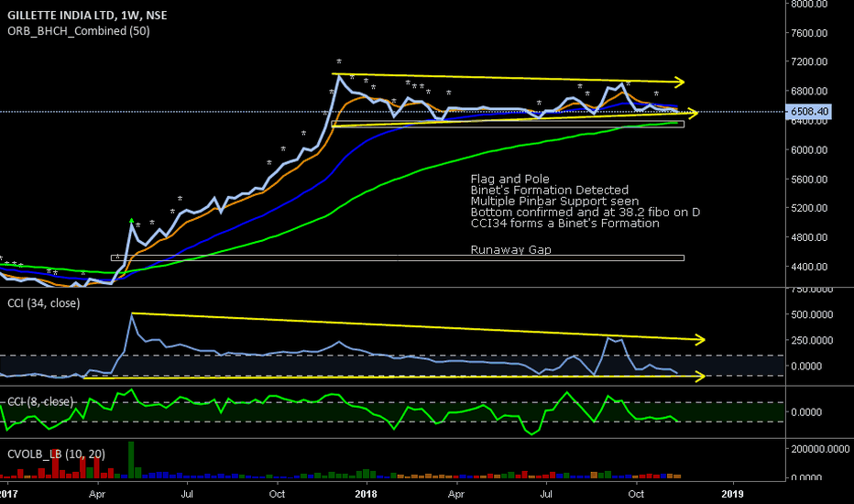Click the 200000.0000 volume axis label

click(x=820, y=449)
